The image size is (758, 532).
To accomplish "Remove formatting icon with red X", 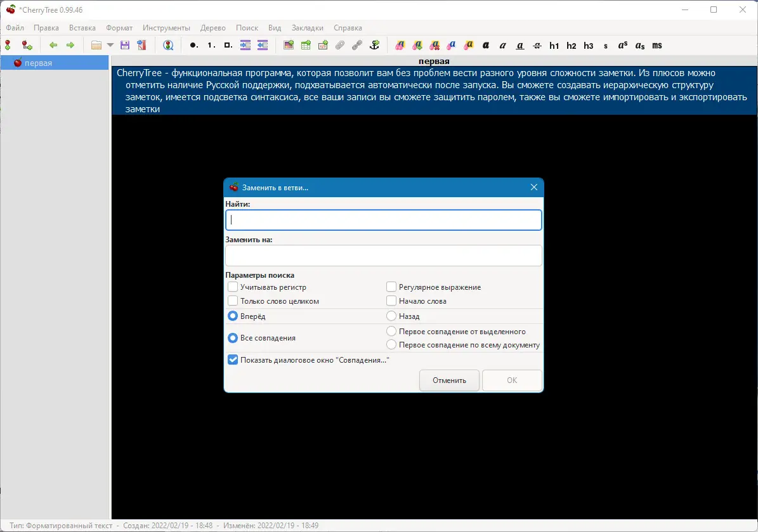I will point(435,46).
